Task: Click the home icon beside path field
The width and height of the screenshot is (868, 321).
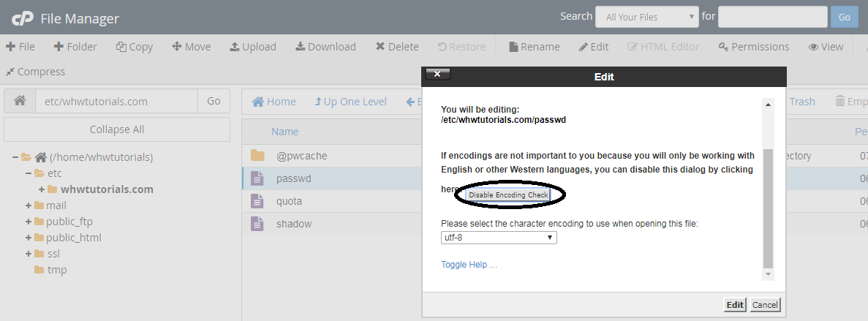Action: (20, 101)
